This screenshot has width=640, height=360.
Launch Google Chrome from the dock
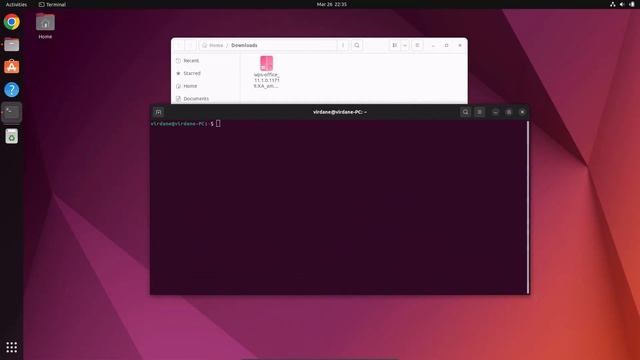point(11,22)
